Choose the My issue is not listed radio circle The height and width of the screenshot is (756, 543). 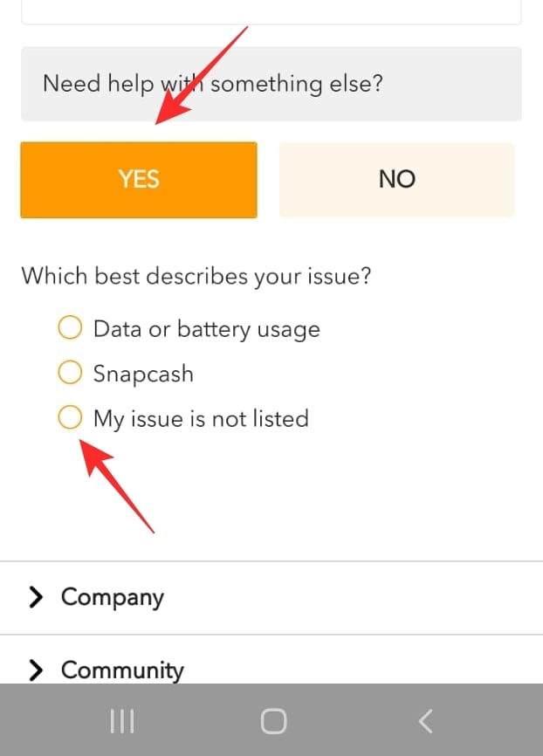70,418
